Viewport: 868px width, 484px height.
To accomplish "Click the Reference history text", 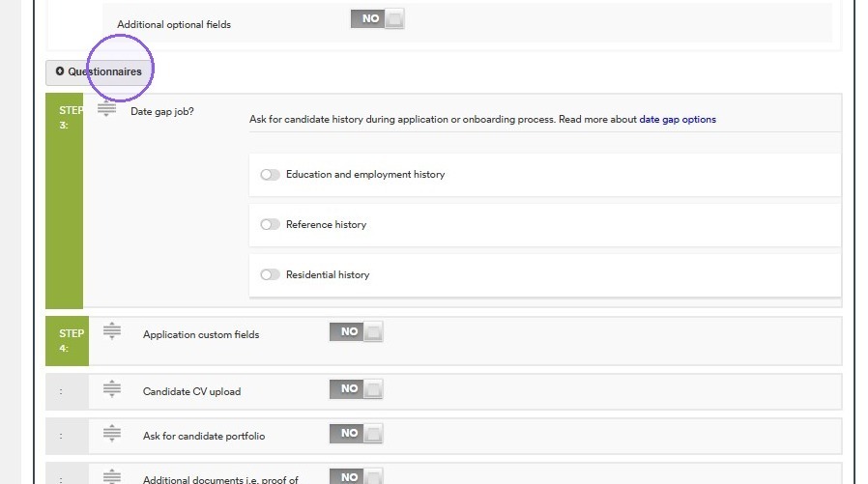I will 326,224.
